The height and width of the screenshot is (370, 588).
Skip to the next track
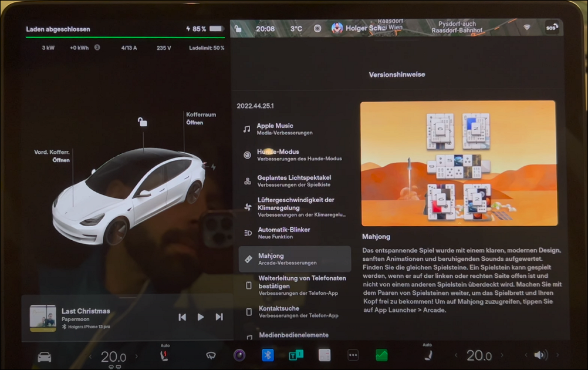pyautogui.click(x=219, y=317)
